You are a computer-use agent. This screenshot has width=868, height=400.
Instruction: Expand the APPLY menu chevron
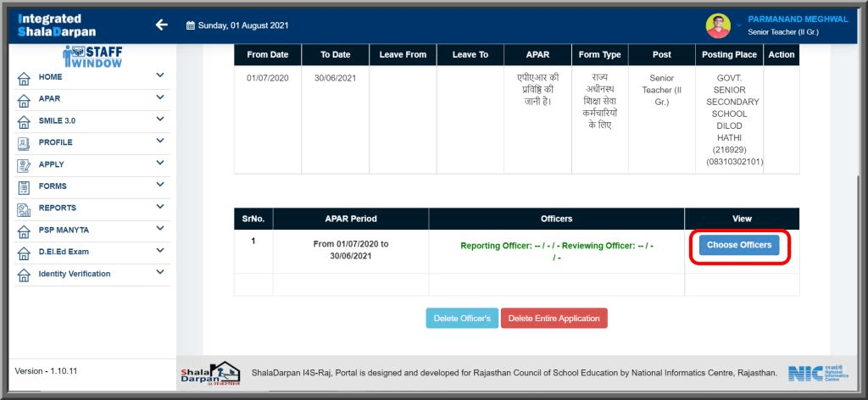point(159,164)
